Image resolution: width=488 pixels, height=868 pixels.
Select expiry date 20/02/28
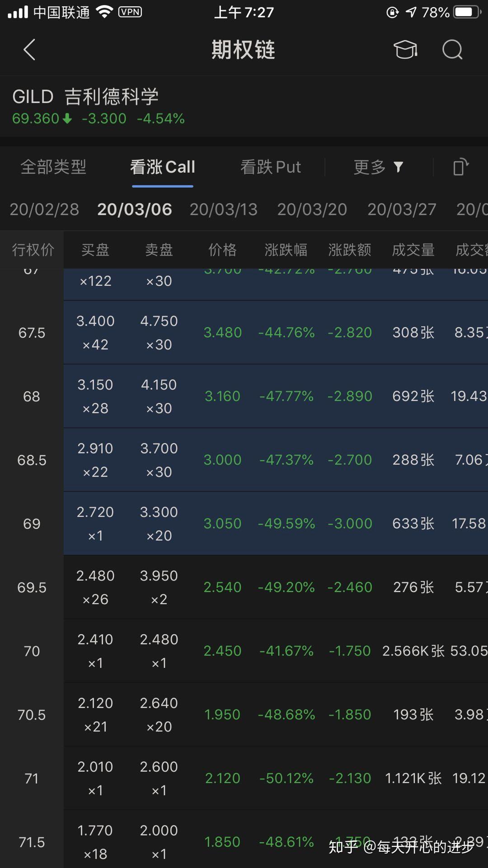pyautogui.click(x=44, y=209)
